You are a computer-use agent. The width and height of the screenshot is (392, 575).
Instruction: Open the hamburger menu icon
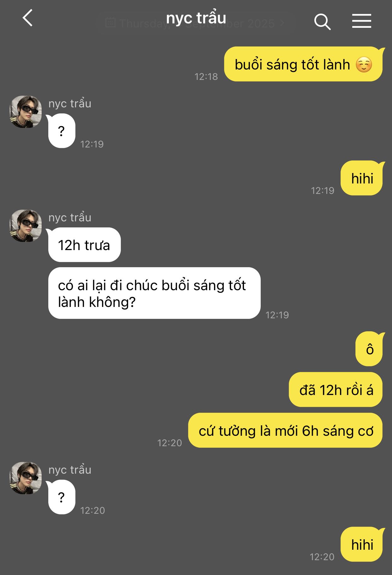362,21
